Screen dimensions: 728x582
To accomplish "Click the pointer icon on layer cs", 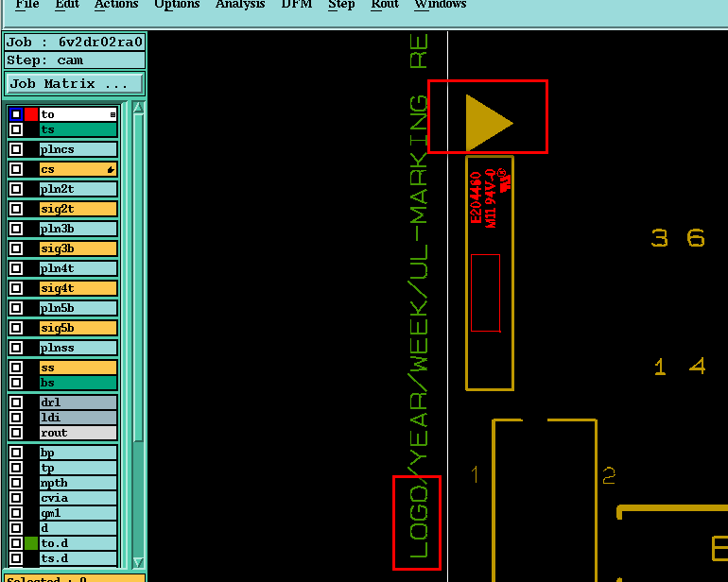I will pos(111,170).
